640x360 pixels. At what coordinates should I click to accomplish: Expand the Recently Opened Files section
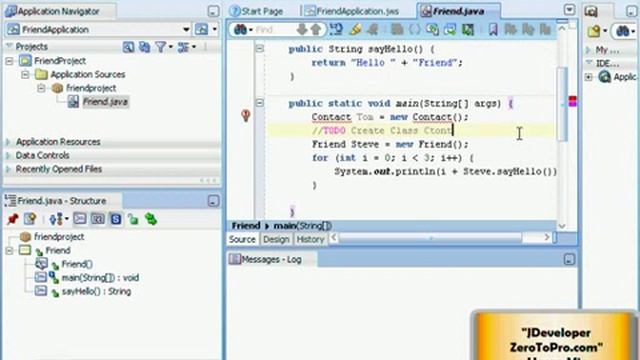[8, 169]
